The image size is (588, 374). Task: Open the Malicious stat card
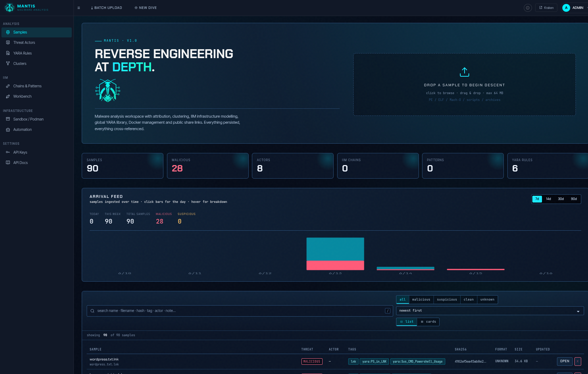point(208,166)
